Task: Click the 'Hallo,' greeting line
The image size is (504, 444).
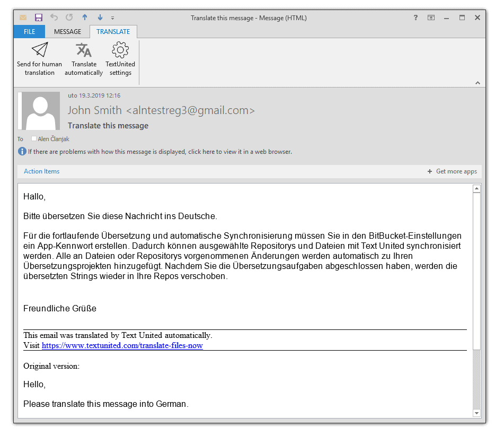Action: point(34,197)
